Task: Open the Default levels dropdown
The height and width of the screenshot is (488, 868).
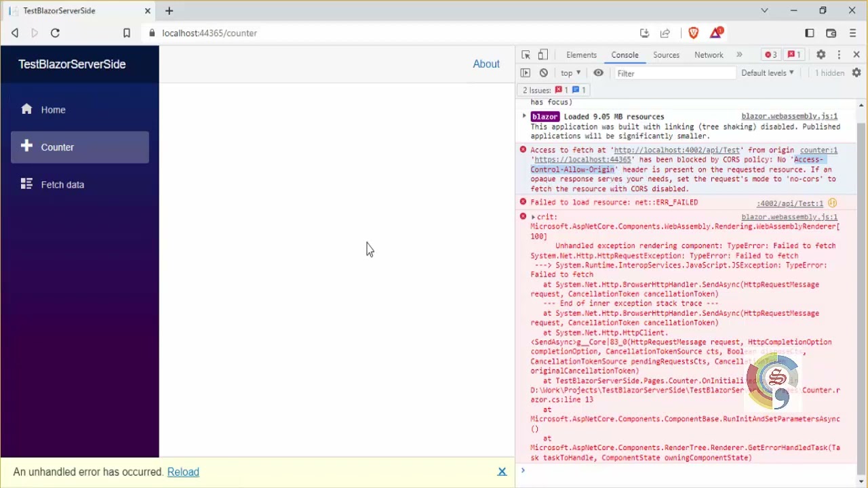Action: click(x=768, y=73)
